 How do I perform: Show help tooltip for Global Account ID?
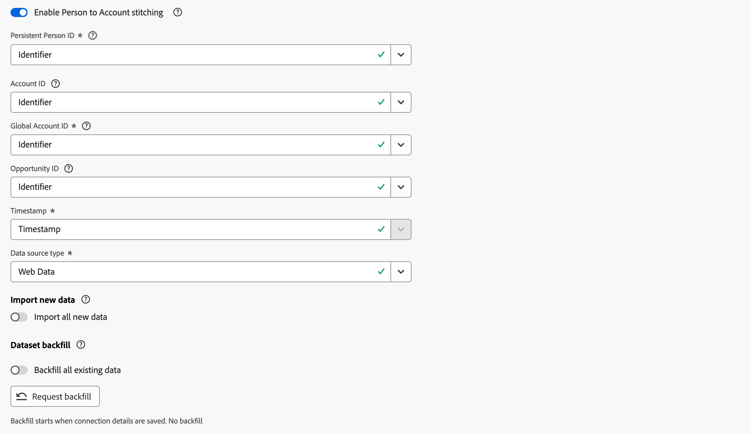tap(87, 126)
